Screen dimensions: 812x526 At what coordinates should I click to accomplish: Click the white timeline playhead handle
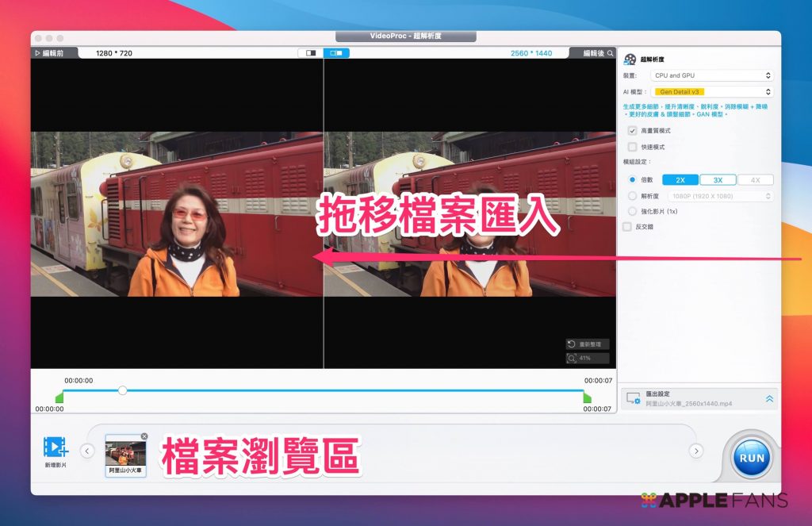[x=122, y=390]
